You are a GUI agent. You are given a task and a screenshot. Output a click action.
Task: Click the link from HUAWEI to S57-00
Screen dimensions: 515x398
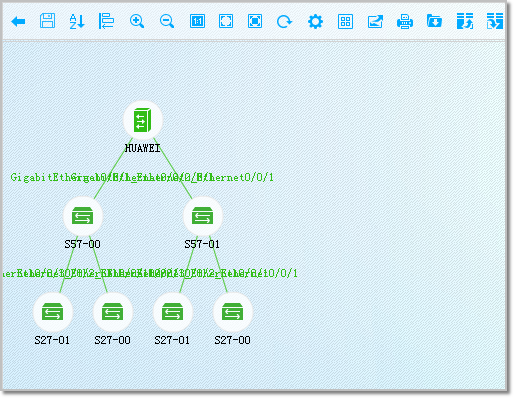pyautogui.click(x=113, y=168)
